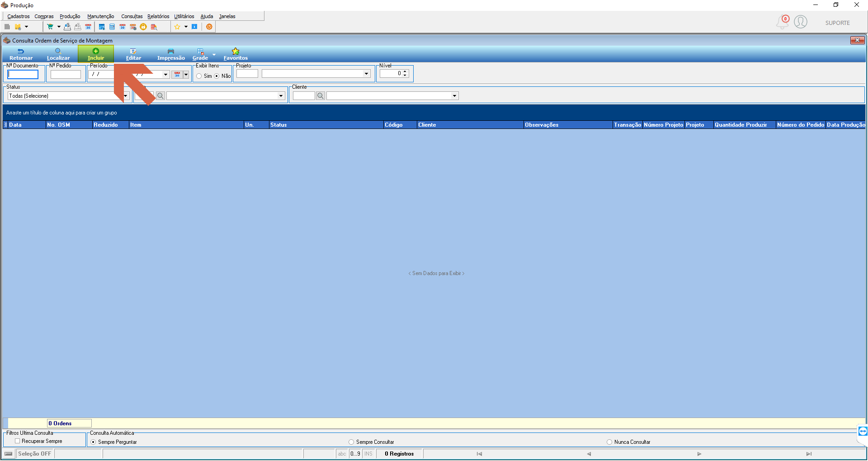Click Incluir to add a new order
This screenshot has width=868, height=461.
[96, 54]
